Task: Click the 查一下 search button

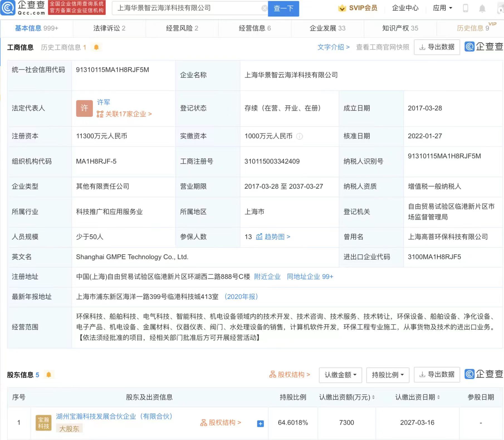Action: point(283,9)
